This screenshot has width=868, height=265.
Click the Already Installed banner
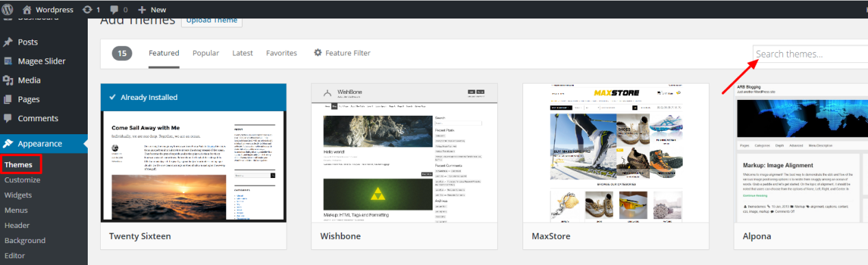[193, 97]
